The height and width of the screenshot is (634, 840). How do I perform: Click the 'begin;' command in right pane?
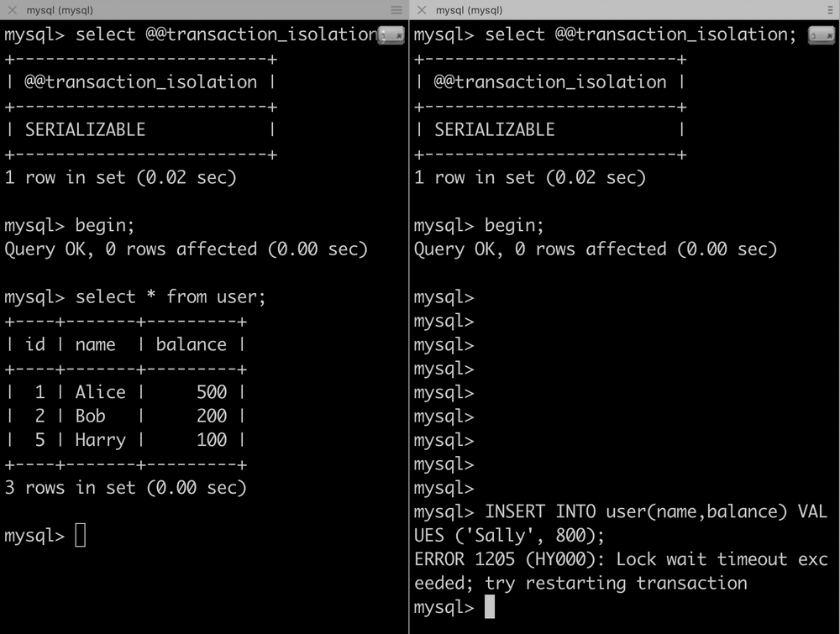(x=514, y=225)
